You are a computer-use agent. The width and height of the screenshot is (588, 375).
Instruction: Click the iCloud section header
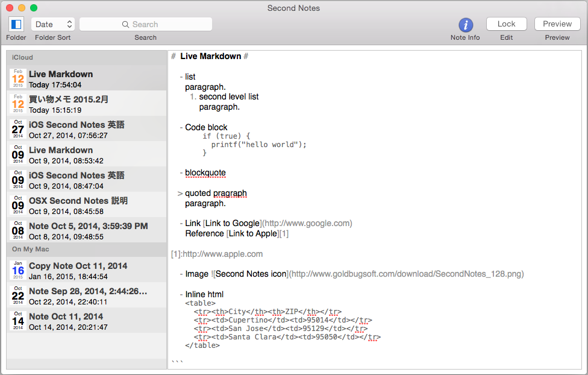click(87, 57)
